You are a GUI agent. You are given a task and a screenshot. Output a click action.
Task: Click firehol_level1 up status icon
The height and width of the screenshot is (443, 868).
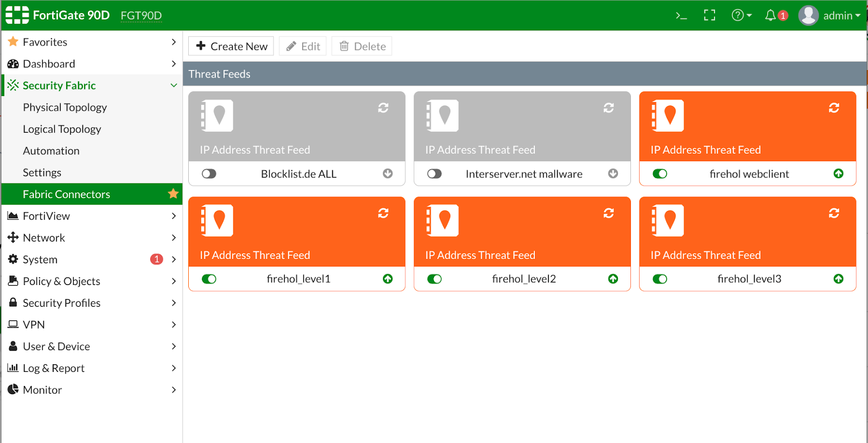[388, 279]
